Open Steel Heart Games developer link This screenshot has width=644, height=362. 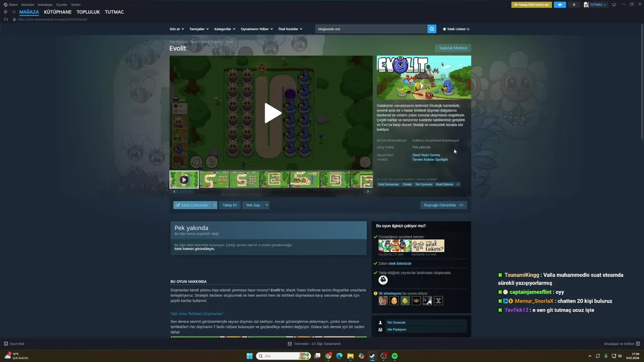(426, 155)
